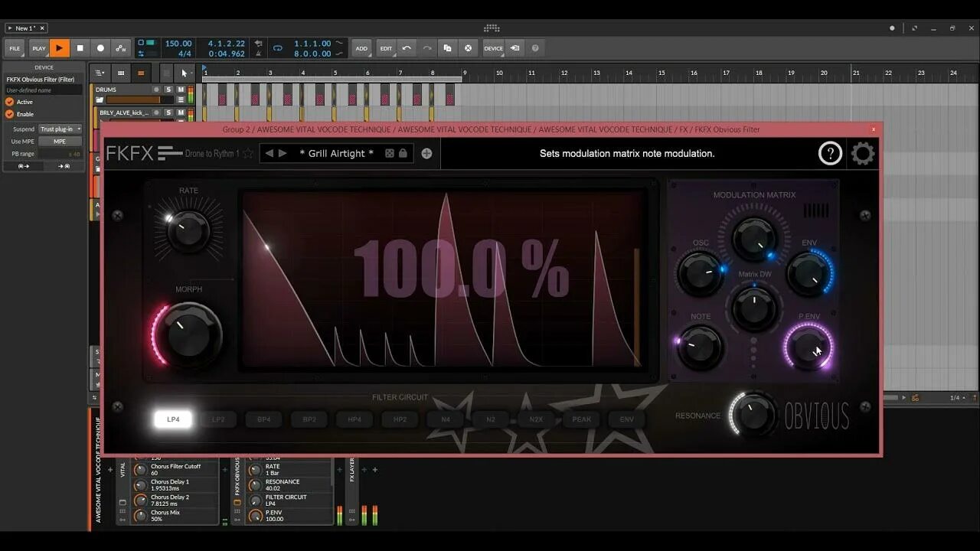Click the FKFX logo
This screenshot has width=980, height=551.
tap(144, 153)
